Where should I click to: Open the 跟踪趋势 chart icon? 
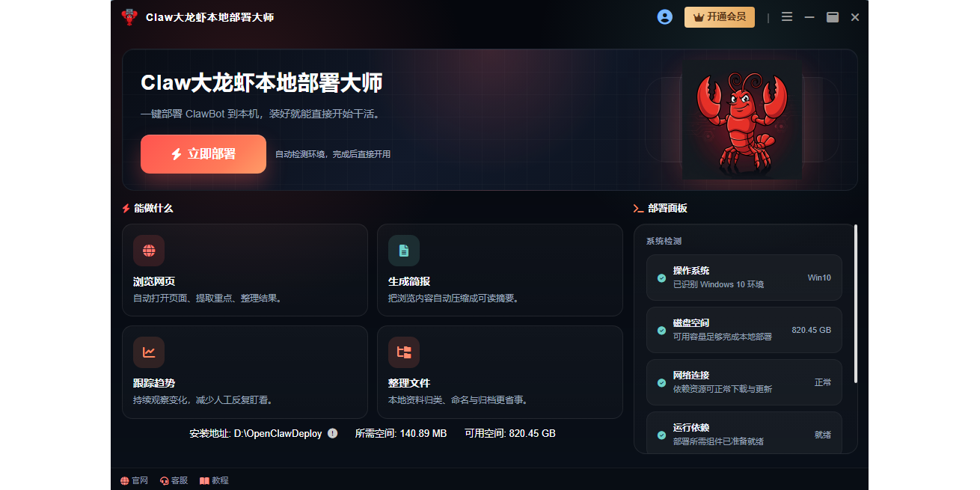pos(149,352)
